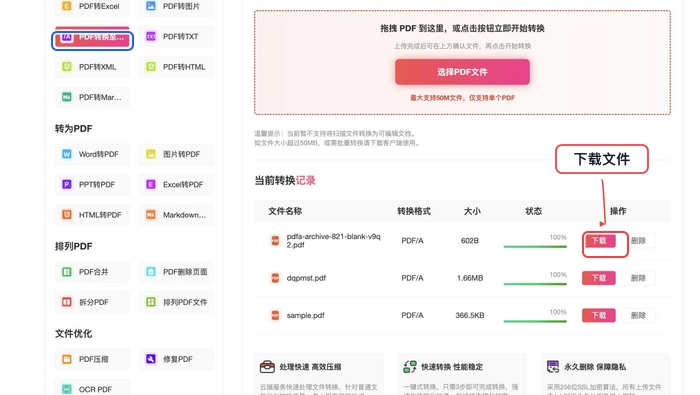This screenshot has width=700, height=395.
Task: Click the 拖拽 PDF 到这里 drop zone heading
Action: tap(462, 29)
